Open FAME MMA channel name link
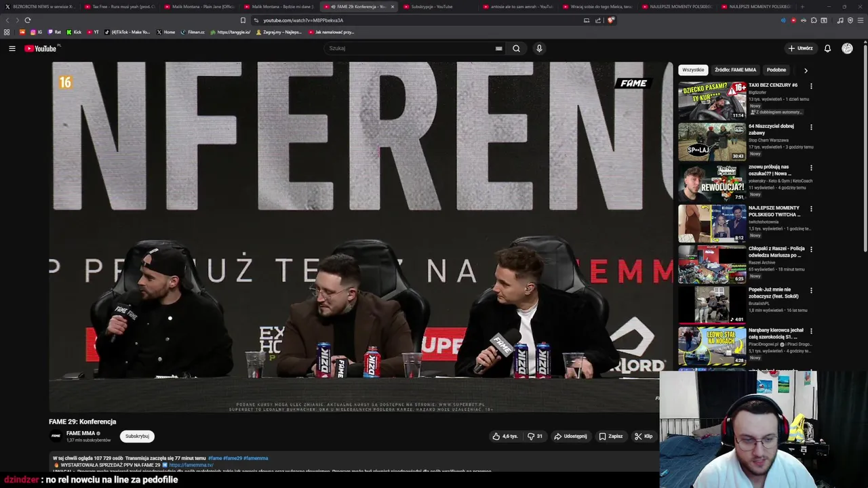 pyautogui.click(x=81, y=433)
